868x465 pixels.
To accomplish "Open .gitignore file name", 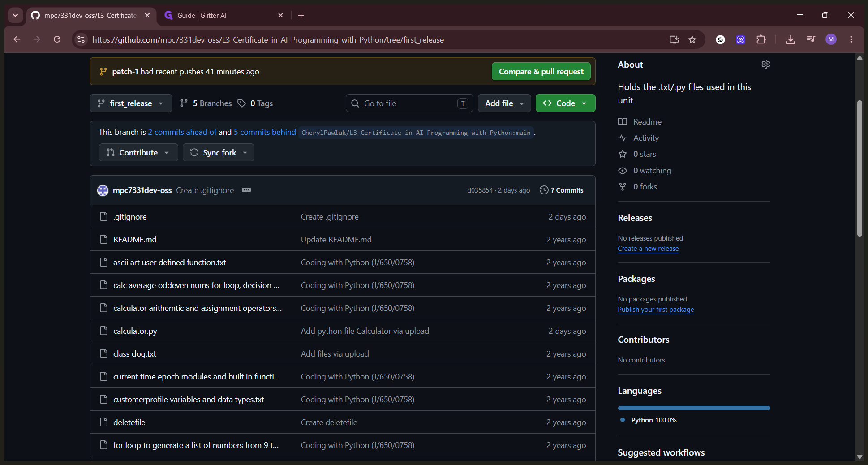I will point(130,216).
